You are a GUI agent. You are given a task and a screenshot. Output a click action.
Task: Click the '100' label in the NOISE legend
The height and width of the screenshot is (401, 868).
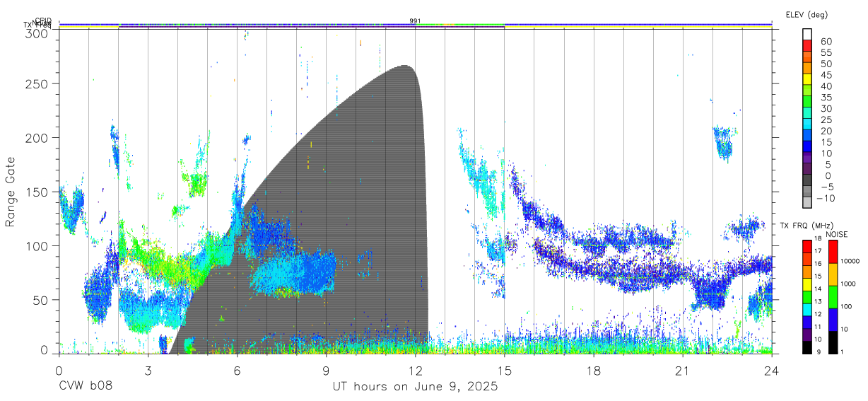point(845,306)
